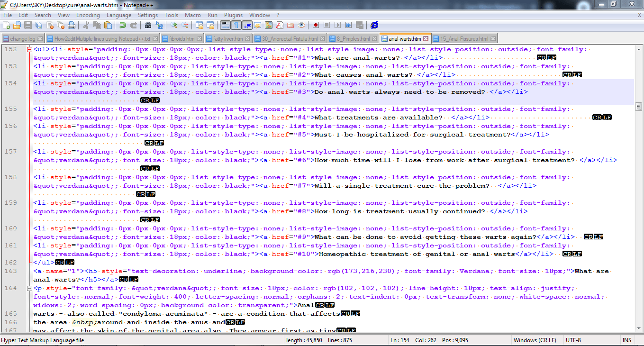Click the Save All icon
Screen dimensions: 644x346
coord(37,25)
